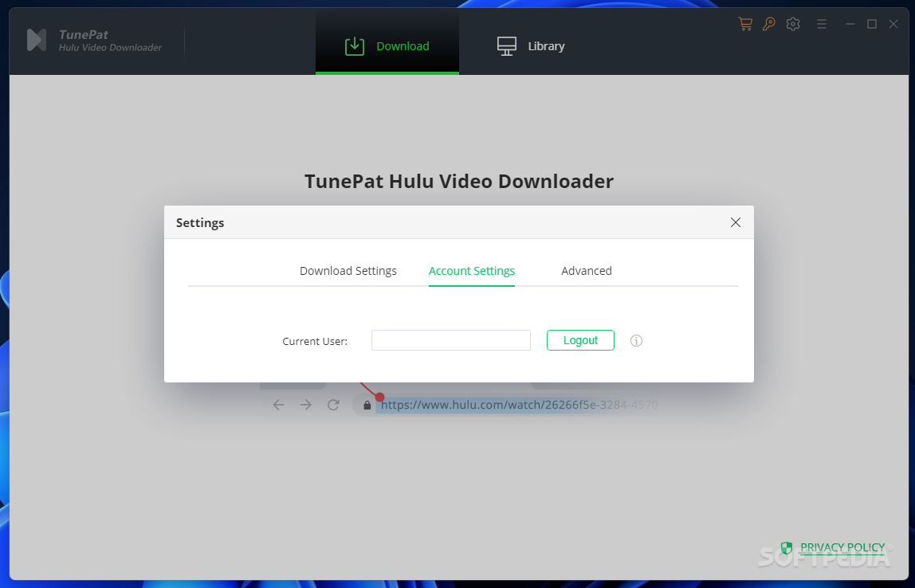Screen dimensions: 915x588
Task: Click the hulu.com URL text
Action: point(520,405)
